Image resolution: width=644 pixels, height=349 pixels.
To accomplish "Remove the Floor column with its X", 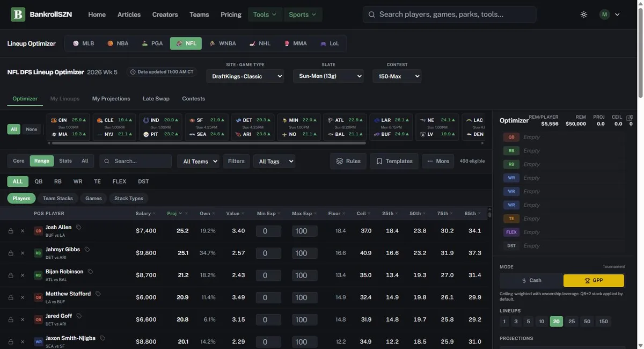I will [x=344, y=213].
